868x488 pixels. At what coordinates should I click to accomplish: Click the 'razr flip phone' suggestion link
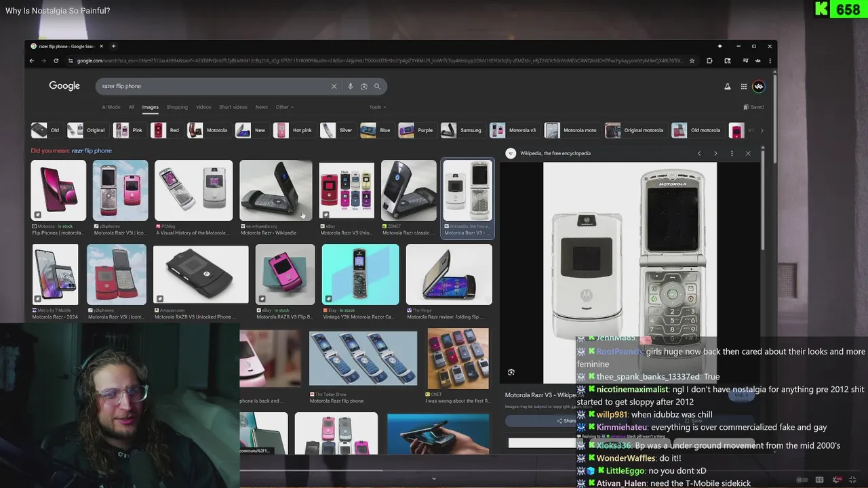92,150
